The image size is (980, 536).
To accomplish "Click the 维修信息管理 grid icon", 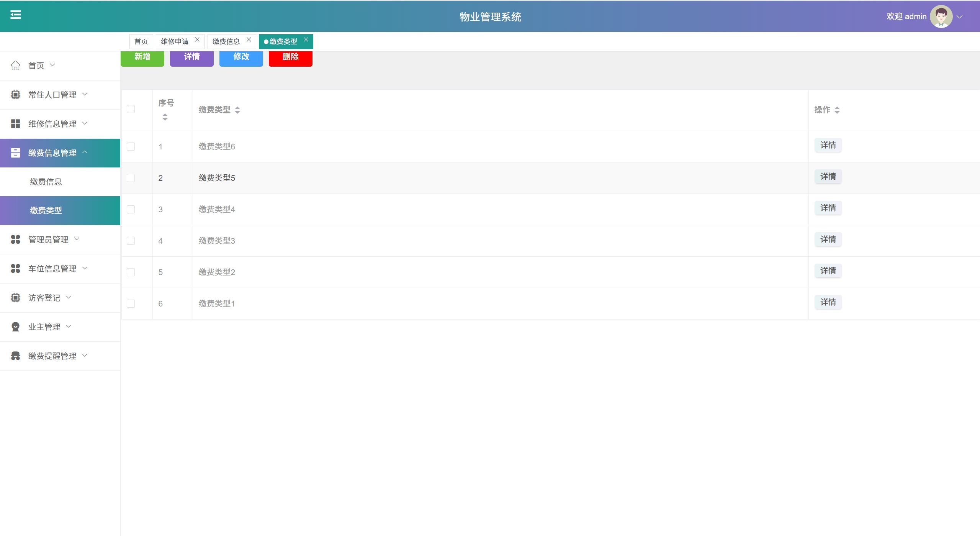I will click(15, 124).
